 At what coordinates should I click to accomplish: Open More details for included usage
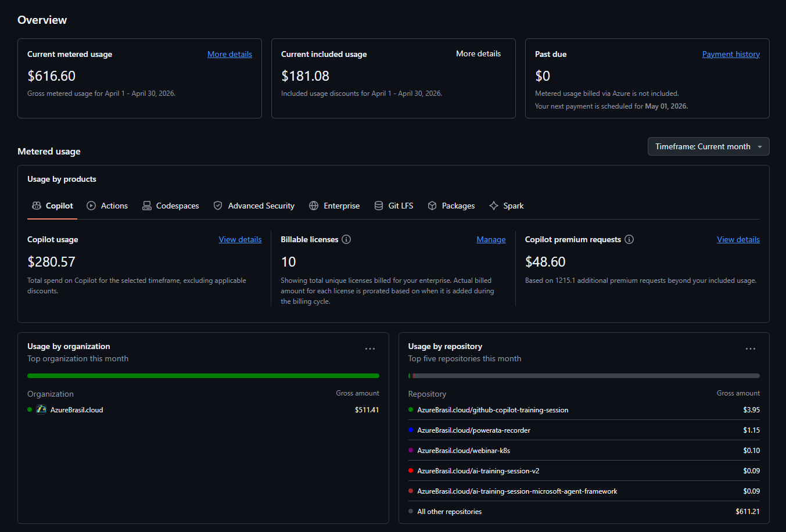point(478,53)
